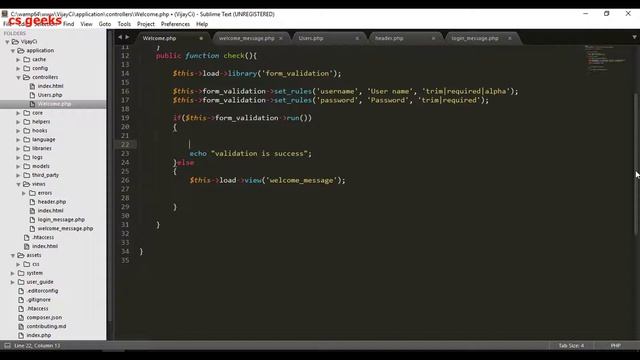Open the Goto menu
The image size is (640, 360).
[x=104, y=24]
